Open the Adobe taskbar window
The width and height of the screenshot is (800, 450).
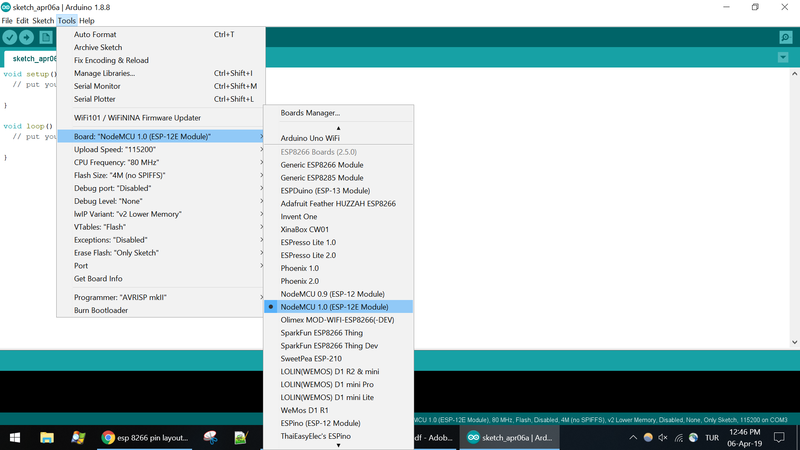tap(433, 437)
